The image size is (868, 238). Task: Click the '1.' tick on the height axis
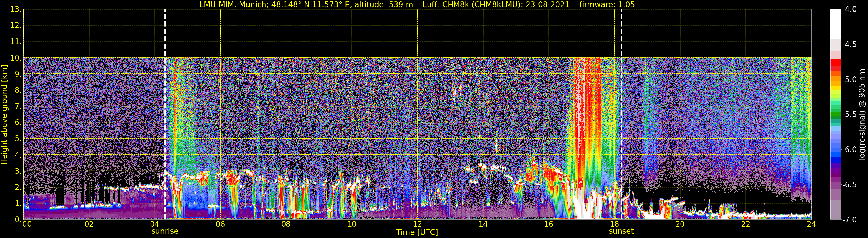click(18, 204)
